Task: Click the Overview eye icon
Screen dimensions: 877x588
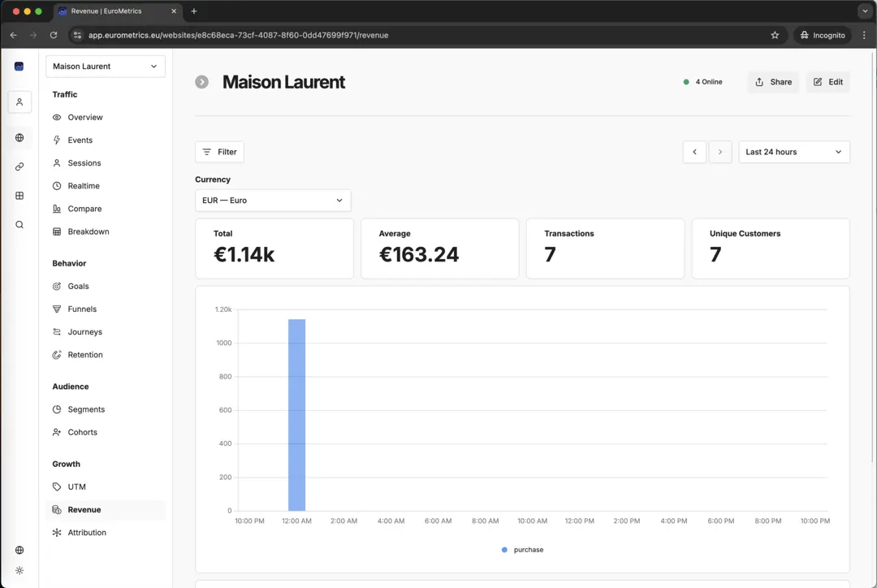Action: click(x=57, y=118)
